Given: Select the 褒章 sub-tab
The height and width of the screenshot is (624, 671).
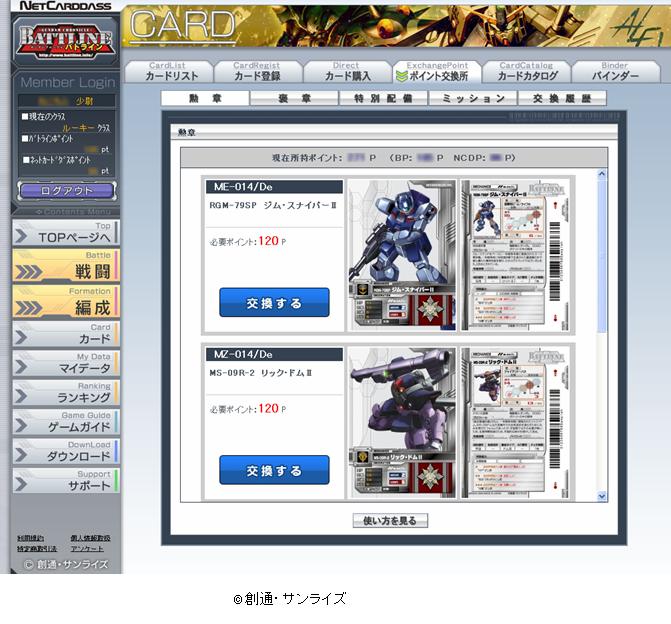Looking at the screenshot, I should pyautogui.click(x=294, y=99).
